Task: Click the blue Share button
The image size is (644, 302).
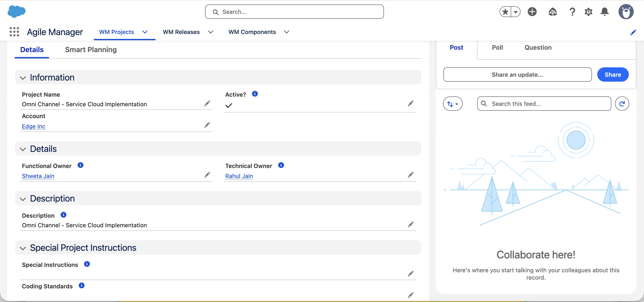Action: click(613, 74)
